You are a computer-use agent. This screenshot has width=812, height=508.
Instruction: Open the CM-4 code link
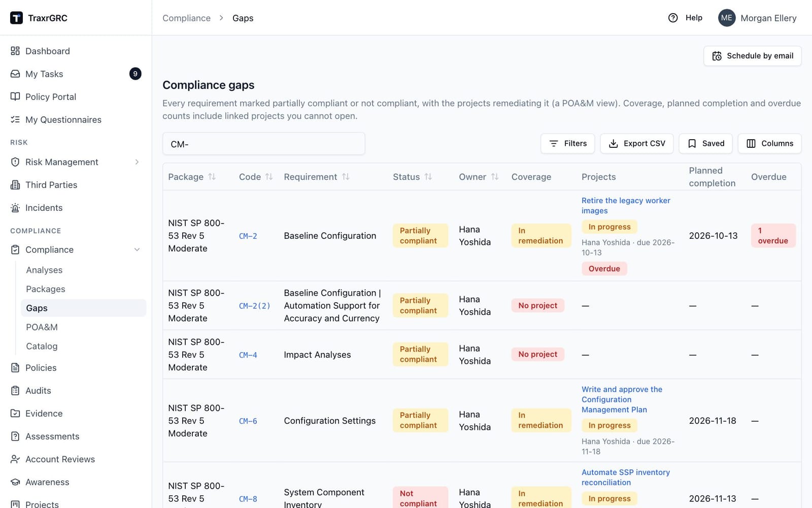pos(248,355)
